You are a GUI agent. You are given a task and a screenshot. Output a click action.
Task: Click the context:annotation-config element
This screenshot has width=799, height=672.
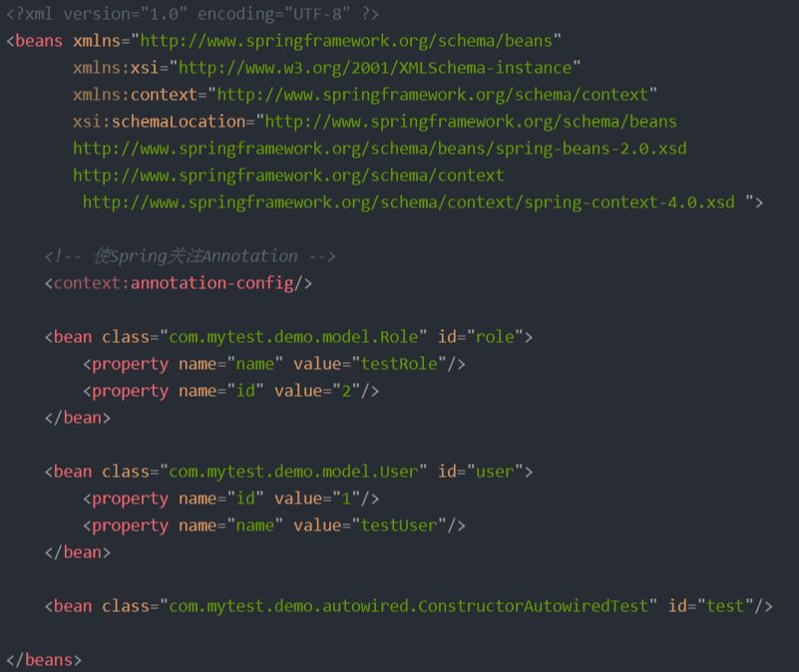coord(179,283)
